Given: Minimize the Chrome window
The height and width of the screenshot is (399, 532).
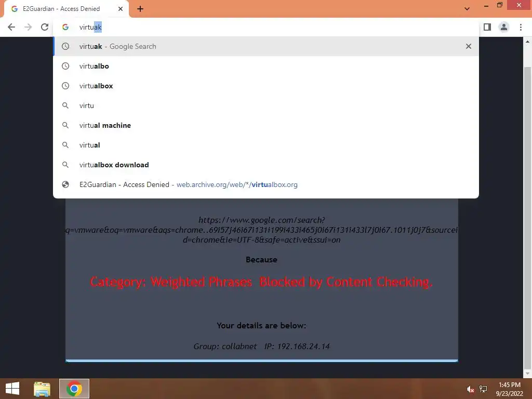Looking at the screenshot, I should pyautogui.click(x=486, y=5).
